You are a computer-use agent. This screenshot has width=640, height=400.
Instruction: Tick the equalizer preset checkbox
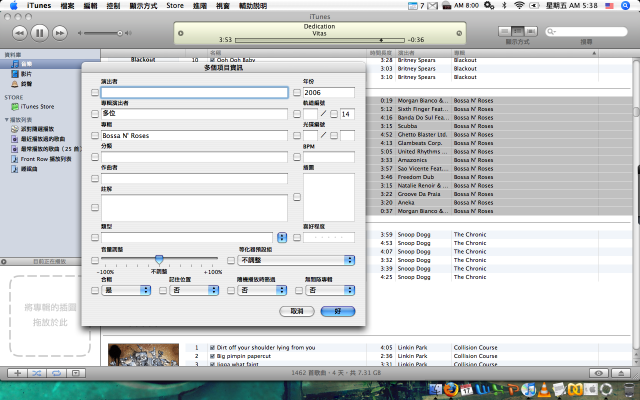(x=231, y=260)
